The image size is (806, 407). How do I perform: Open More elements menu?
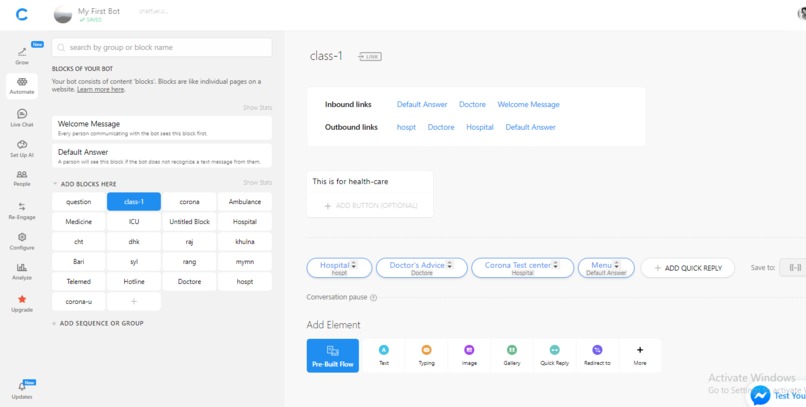tap(640, 356)
